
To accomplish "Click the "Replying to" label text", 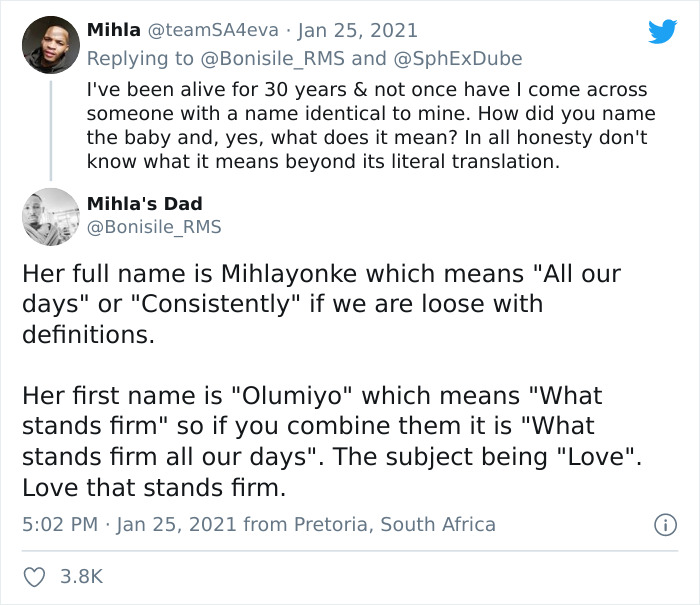I will coord(141,58).
